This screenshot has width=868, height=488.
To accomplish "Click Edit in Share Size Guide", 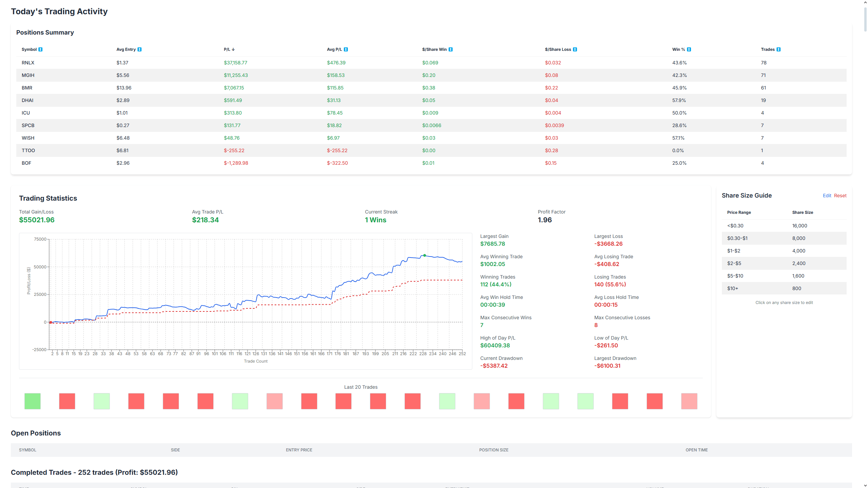I will tap(827, 196).
